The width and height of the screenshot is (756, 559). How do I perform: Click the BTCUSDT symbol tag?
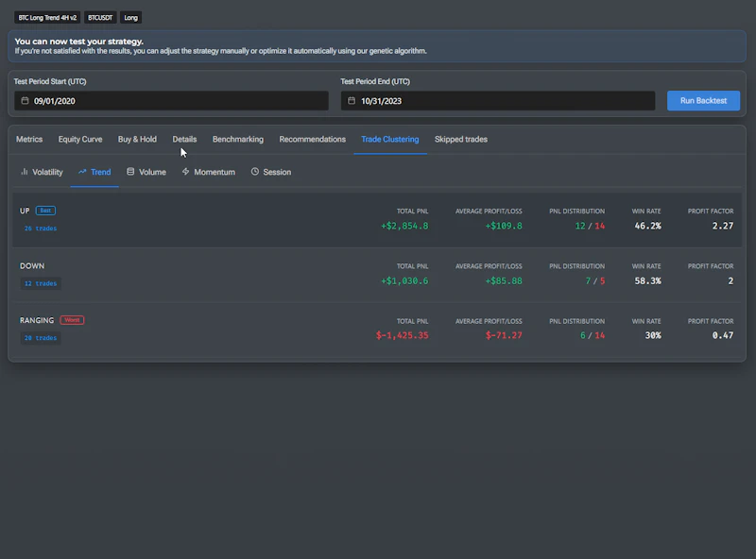[100, 18]
